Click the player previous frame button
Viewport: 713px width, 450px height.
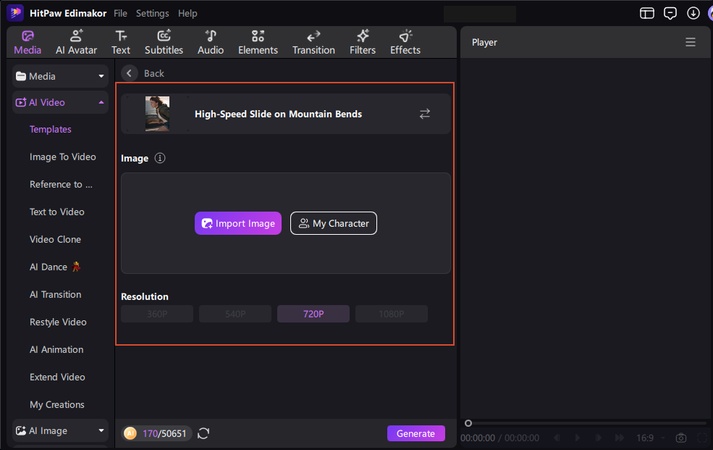click(557, 438)
